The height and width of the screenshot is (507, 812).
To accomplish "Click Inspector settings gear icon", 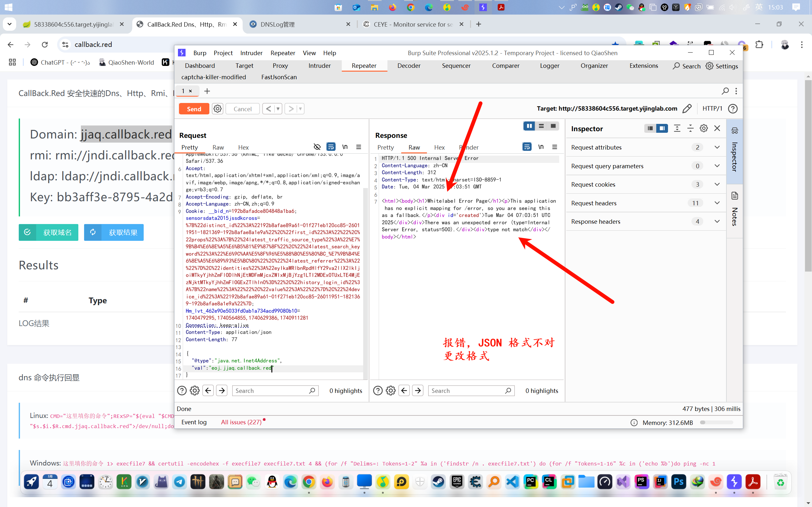I will [704, 128].
